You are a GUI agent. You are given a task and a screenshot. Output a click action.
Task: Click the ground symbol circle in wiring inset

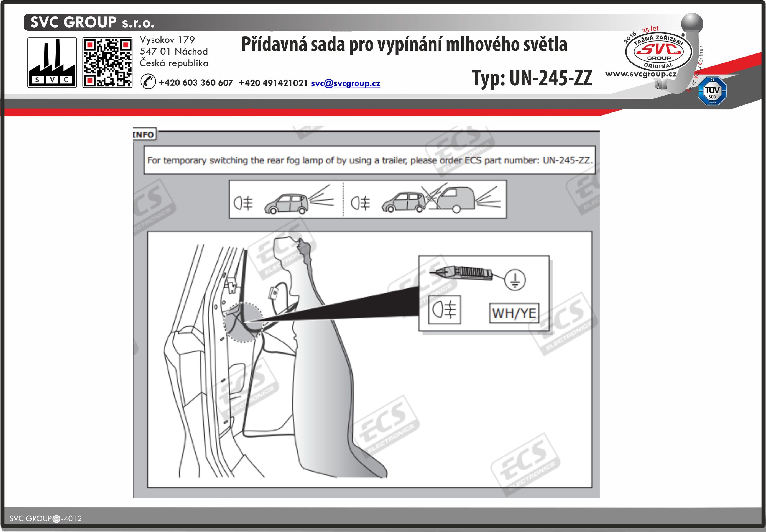coord(515,280)
